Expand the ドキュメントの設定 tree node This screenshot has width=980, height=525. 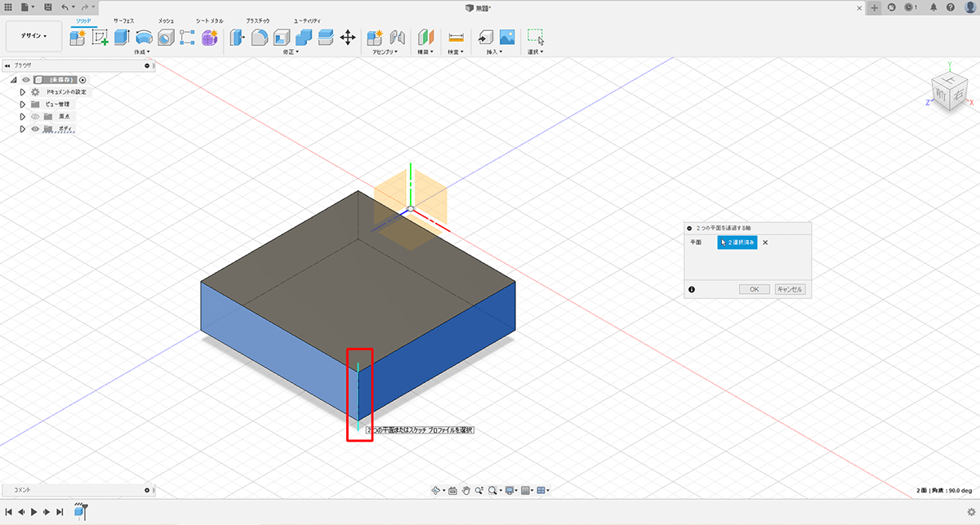click(x=23, y=92)
